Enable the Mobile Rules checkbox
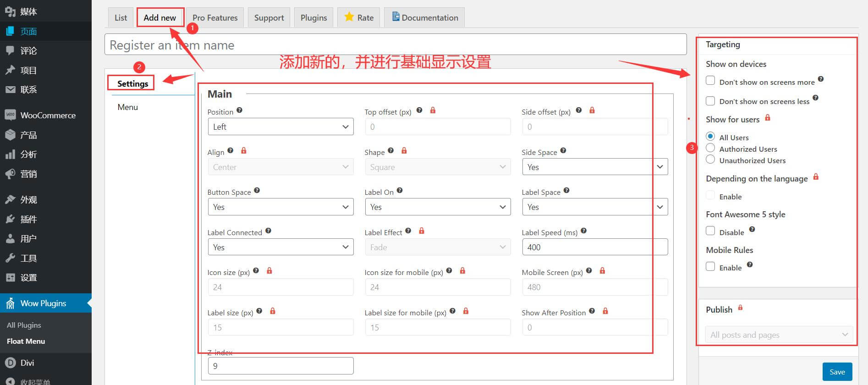 [710, 267]
